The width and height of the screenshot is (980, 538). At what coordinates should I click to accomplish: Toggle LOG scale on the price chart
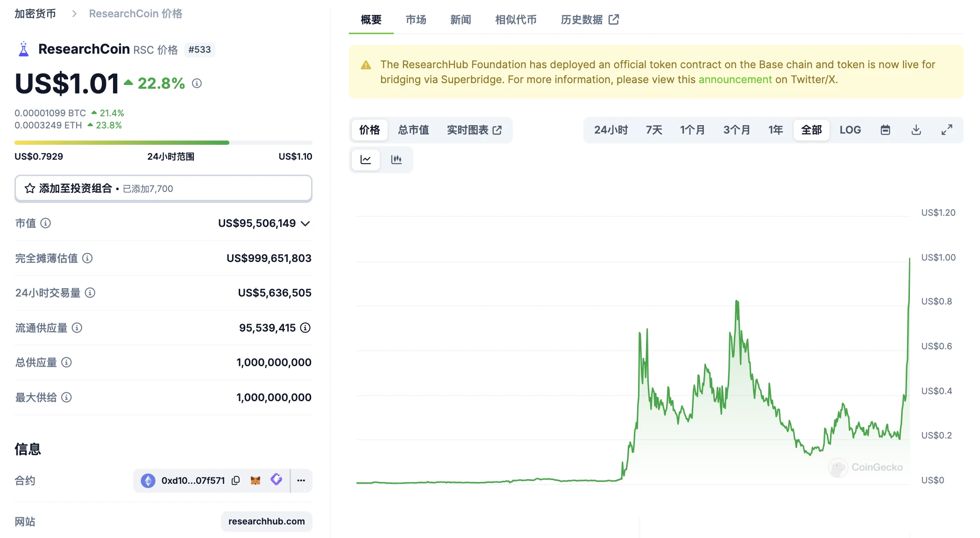tap(850, 130)
